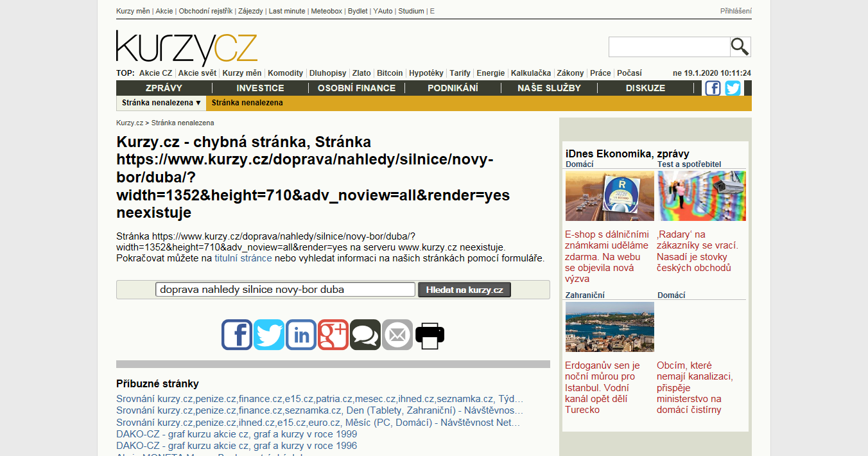Open the TOP 'Práce' link
Viewport: 868px width, 456px height.
click(600, 73)
